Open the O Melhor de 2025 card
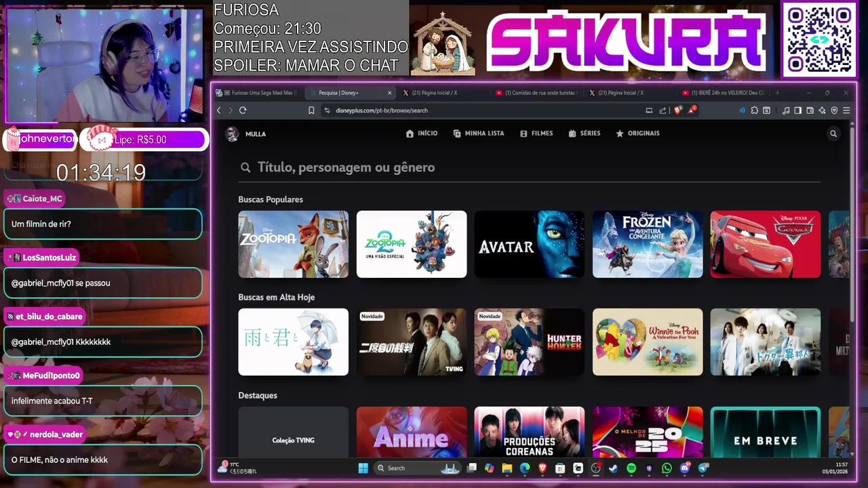The height and width of the screenshot is (488, 868). [x=648, y=432]
